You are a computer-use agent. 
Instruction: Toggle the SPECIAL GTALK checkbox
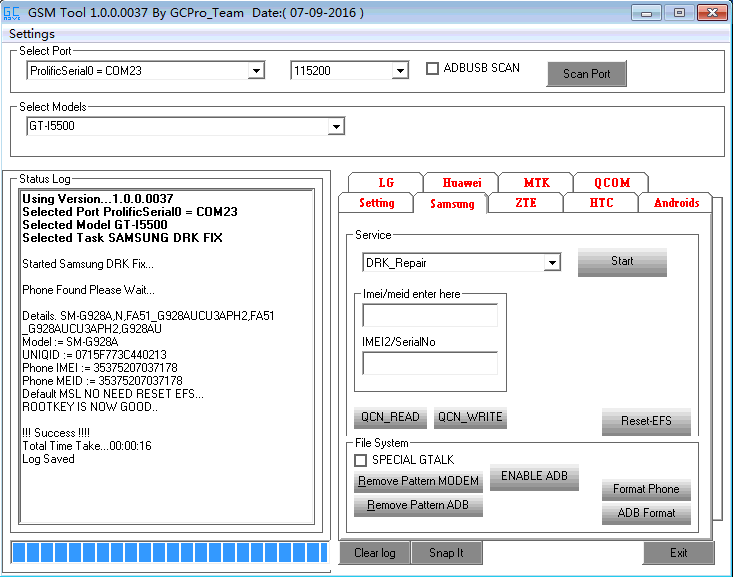point(360,460)
